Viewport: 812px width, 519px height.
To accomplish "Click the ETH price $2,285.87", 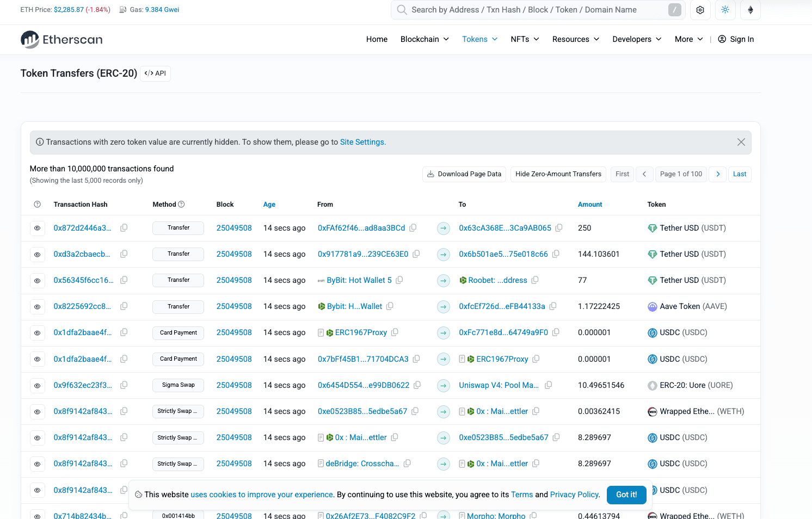I will (69, 10).
